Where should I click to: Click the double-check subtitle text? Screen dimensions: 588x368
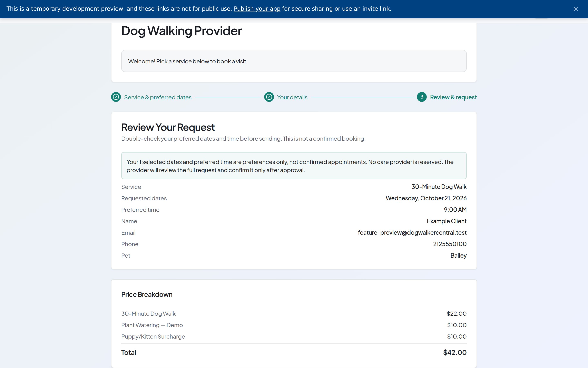click(243, 139)
